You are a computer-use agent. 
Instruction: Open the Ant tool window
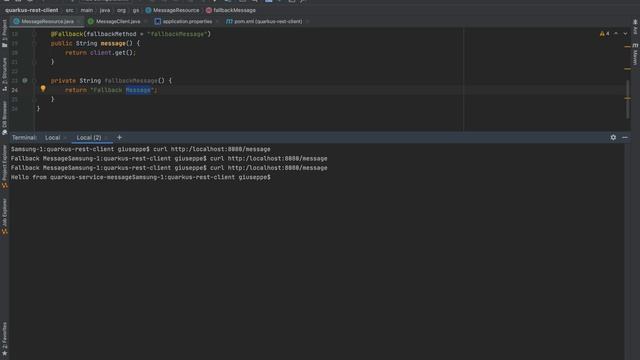(635, 26)
